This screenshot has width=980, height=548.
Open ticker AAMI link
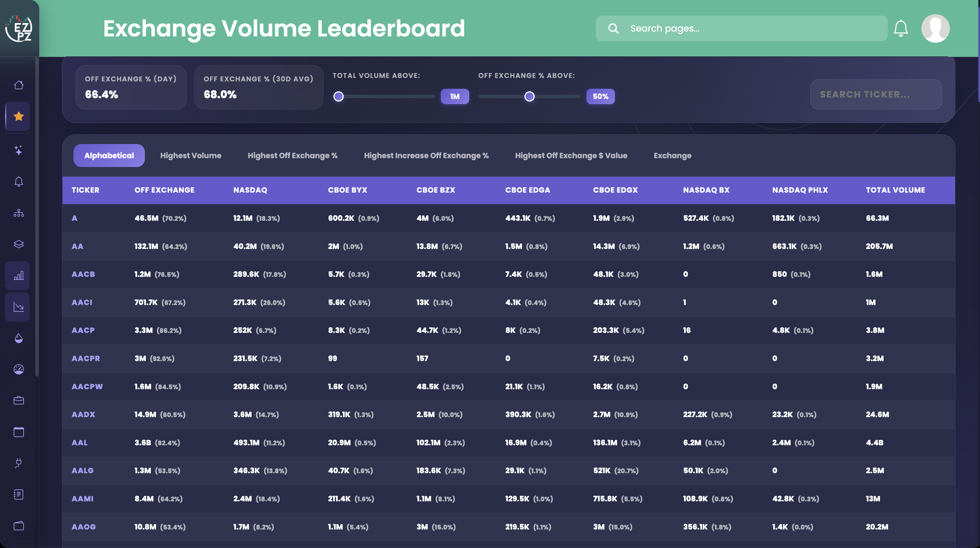click(83, 499)
